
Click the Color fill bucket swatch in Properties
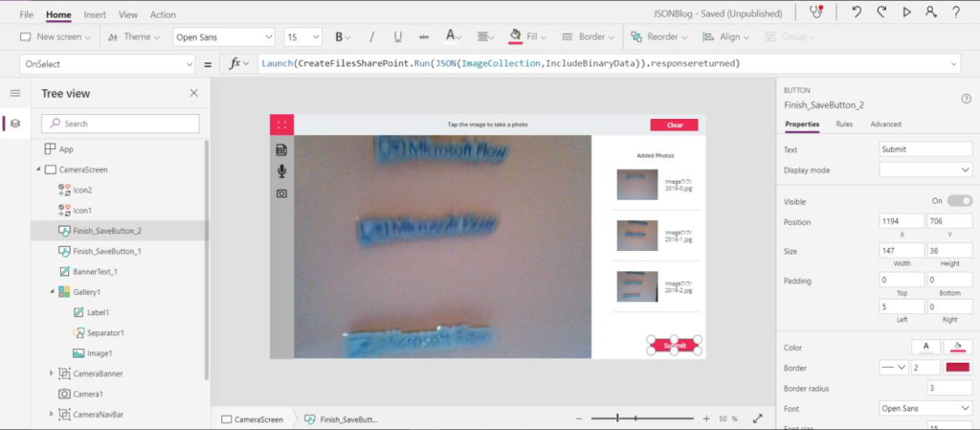958,347
